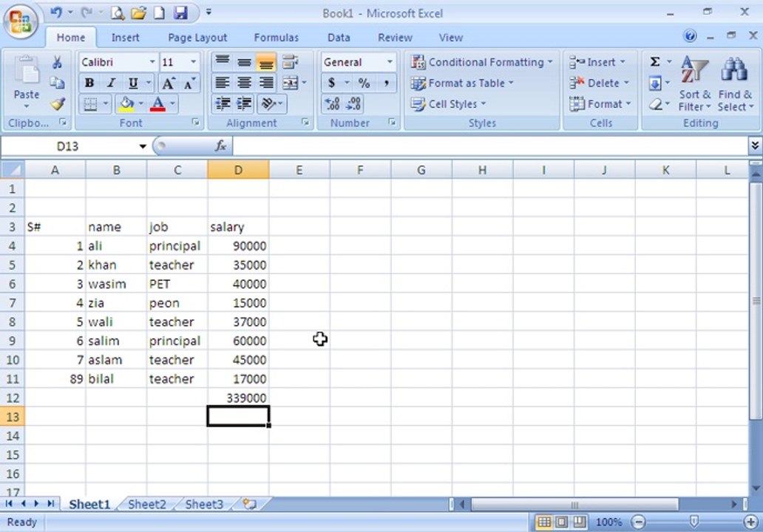Save the workbook with floppy icon
Screen dimensions: 763x532
pyautogui.click(x=180, y=13)
